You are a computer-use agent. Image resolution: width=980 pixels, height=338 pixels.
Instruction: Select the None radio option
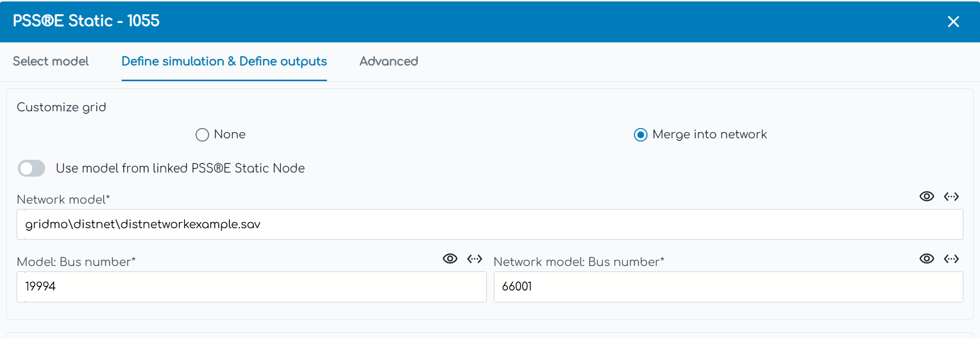pos(202,135)
